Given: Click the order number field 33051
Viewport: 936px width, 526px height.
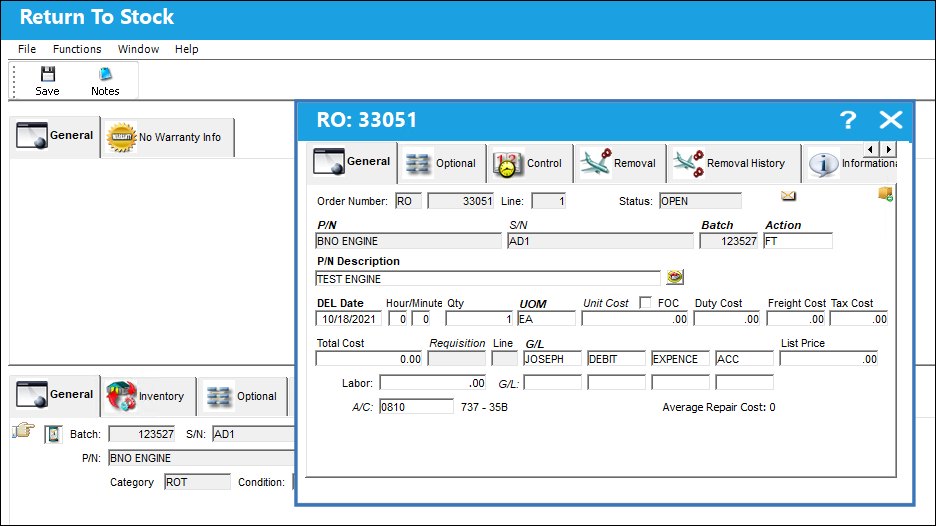Looking at the screenshot, I should coord(460,201).
